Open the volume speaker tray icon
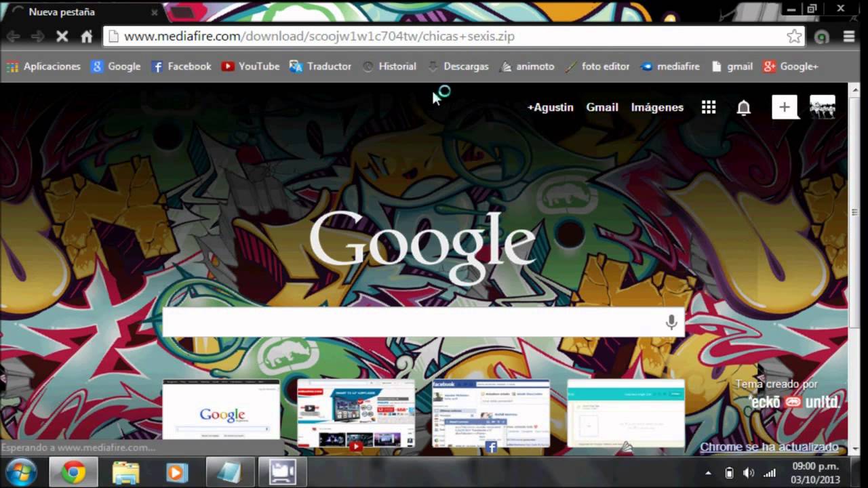The image size is (868, 488). pos(749,473)
